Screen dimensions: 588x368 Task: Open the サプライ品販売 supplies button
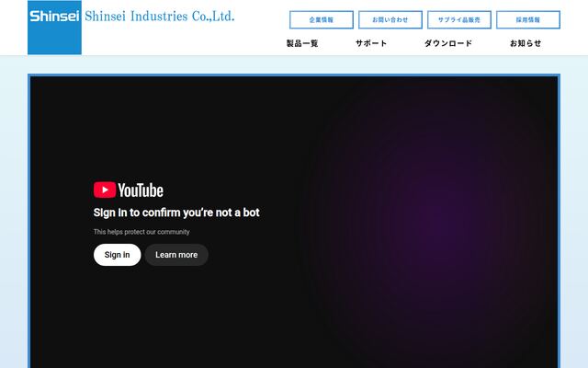[459, 20]
